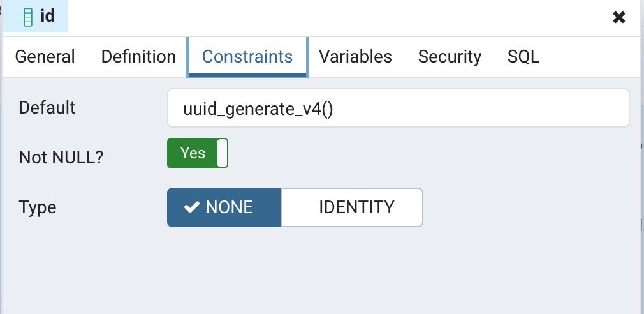Click the "id" dialog title text
Viewport: 644px width, 314px height.
[48, 17]
